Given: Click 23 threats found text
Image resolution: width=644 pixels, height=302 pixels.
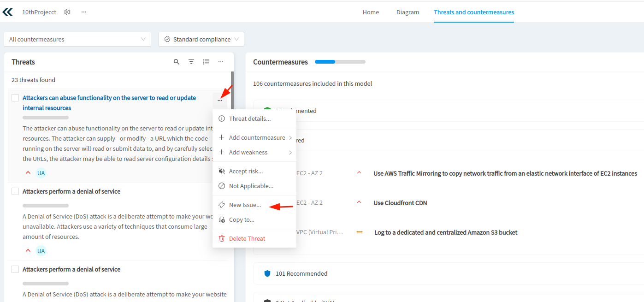Looking at the screenshot, I should (33, 80).
